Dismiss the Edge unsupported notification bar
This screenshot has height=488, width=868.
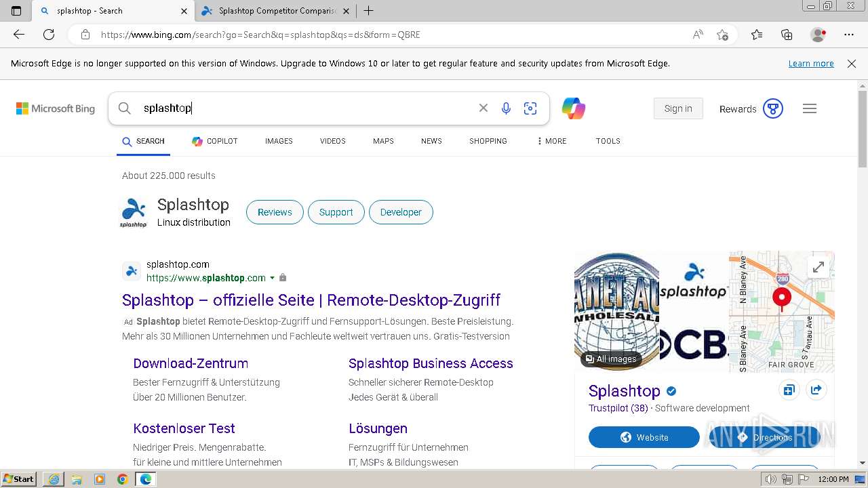tap(852, 64)
